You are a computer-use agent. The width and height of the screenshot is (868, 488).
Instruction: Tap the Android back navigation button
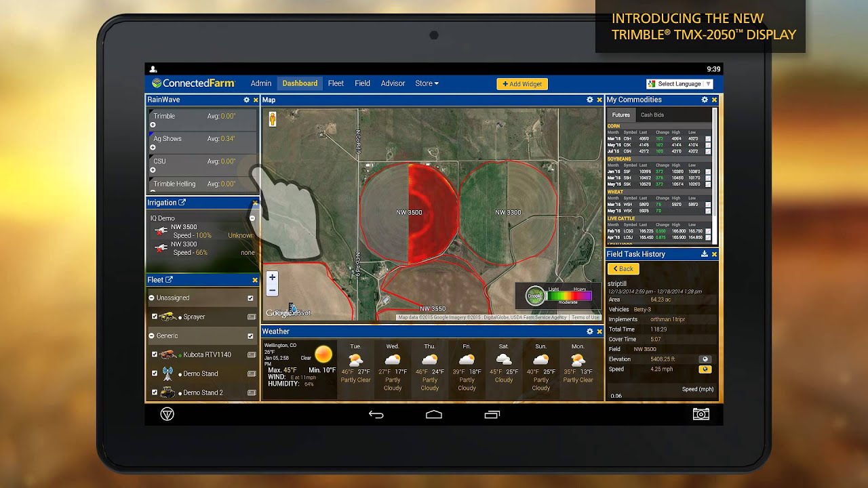point(376,414)
